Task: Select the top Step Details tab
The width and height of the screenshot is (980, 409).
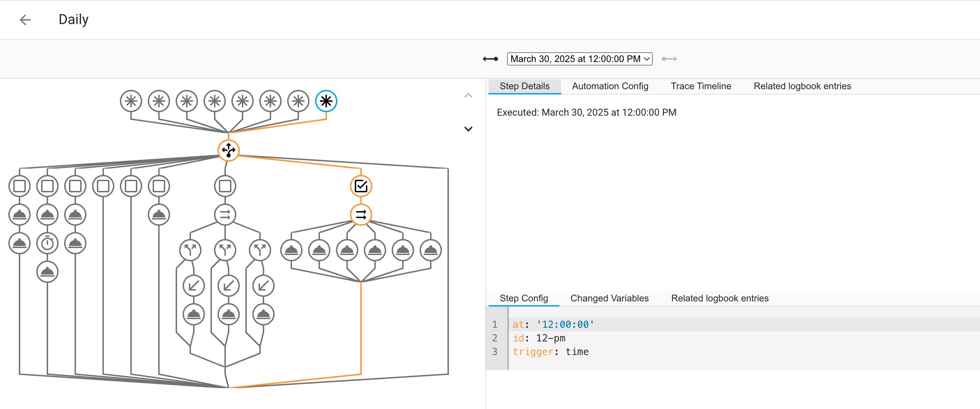Action: click(x=524, y=86)
